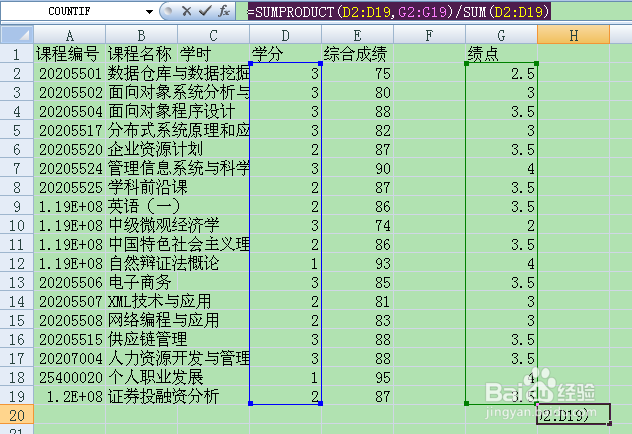Viewport: 632px width, 434px height.
Task: Click the active formula cell H20
Action: 574,414
